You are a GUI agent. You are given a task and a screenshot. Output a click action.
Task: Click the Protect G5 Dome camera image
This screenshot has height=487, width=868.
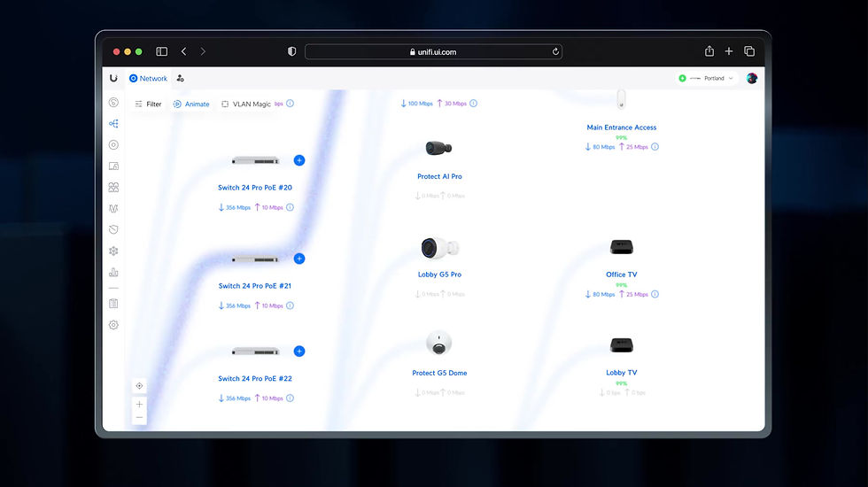pos(439,344)
